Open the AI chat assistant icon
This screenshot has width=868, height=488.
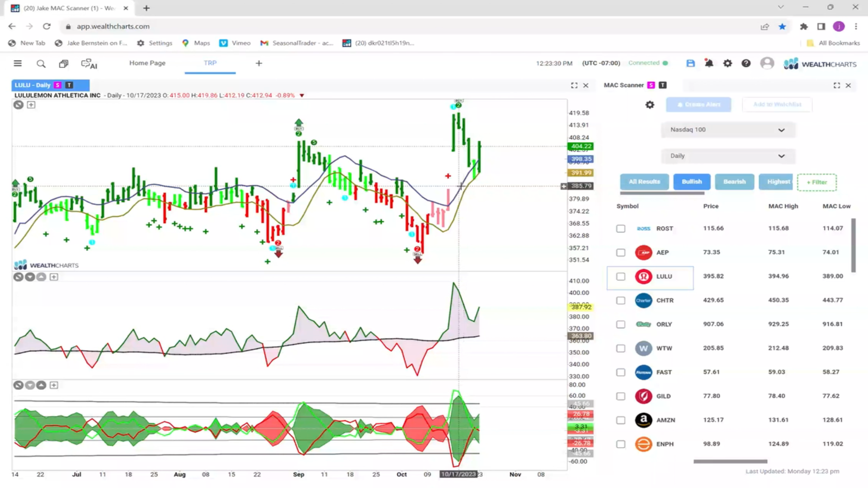89,64
